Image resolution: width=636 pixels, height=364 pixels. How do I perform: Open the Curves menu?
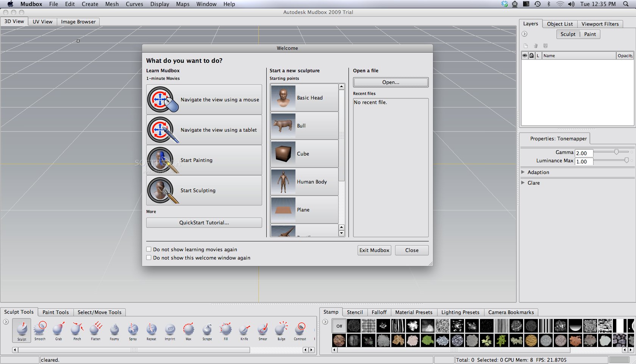point(134,4)
